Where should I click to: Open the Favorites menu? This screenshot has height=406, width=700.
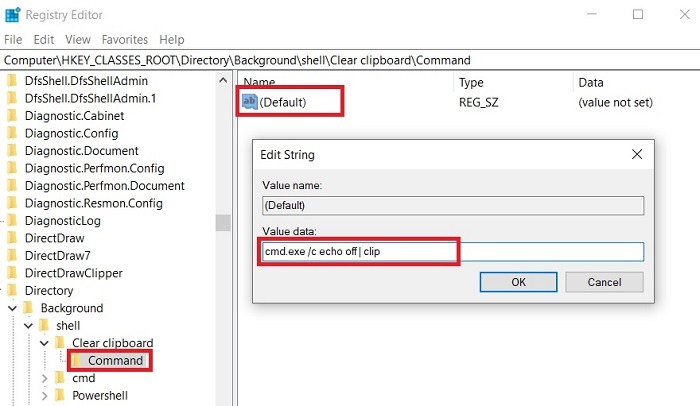[124, 40]
